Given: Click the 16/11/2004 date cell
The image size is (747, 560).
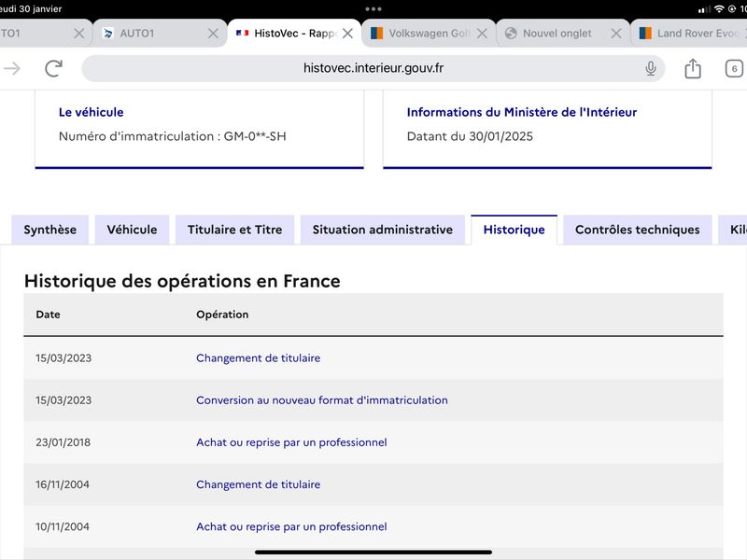Looking at the screenshot, I should tap(63, 484).
